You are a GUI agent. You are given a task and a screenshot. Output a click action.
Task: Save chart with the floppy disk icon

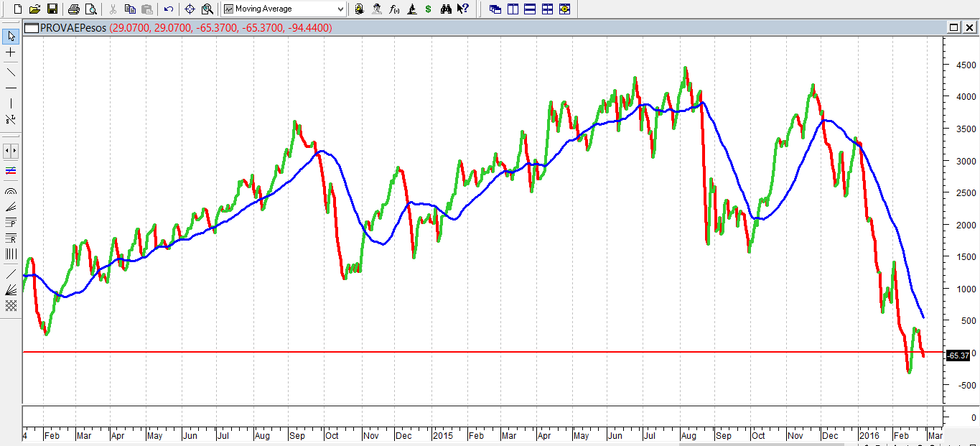coord(52,9)
